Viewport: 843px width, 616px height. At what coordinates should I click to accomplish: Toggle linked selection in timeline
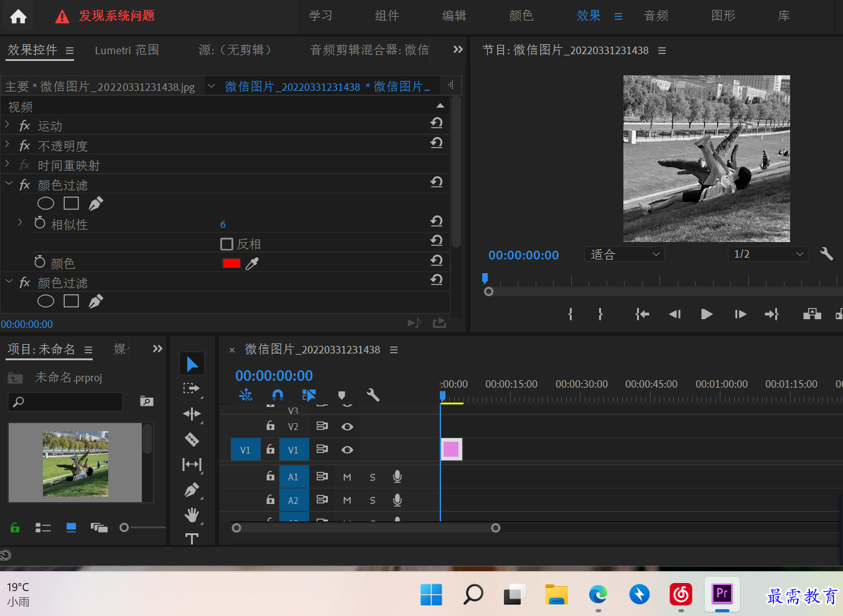(x=309, y=395)
